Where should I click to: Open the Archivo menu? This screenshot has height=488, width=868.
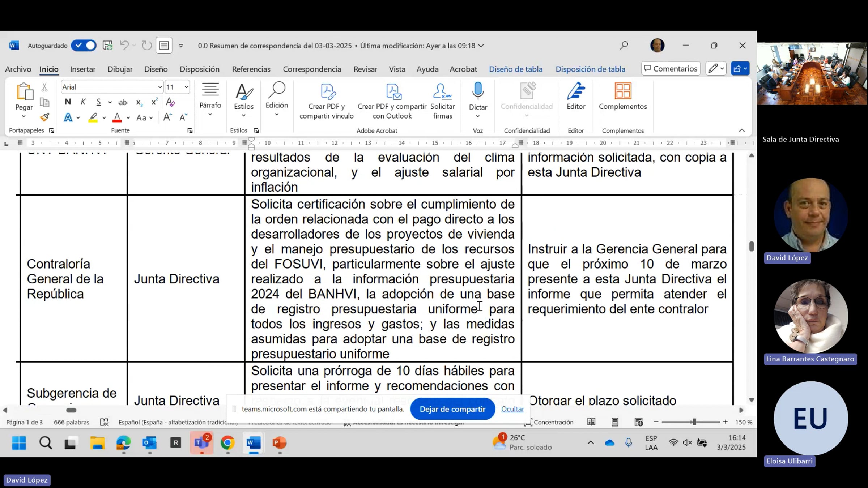(18, 69)
